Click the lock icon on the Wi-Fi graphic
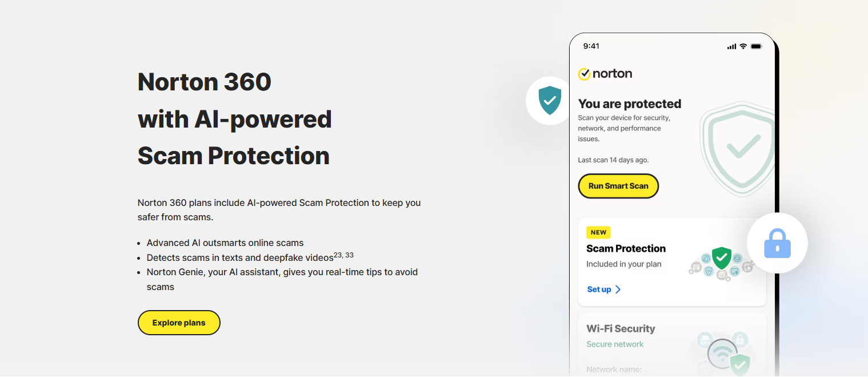 [740, 339]
